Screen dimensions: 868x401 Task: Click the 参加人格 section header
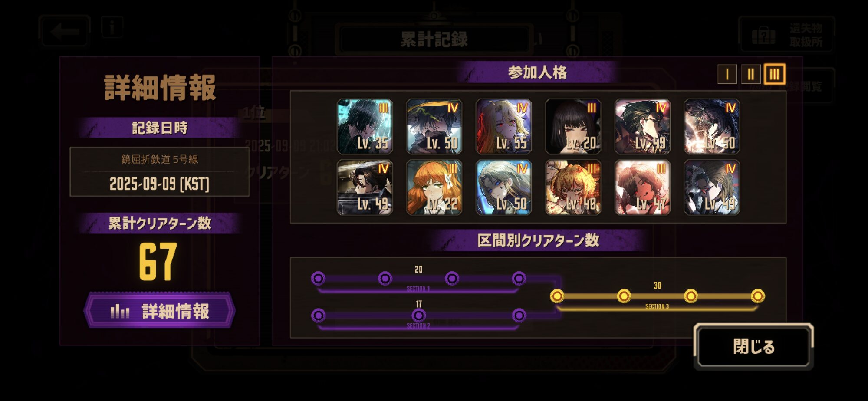537,72
